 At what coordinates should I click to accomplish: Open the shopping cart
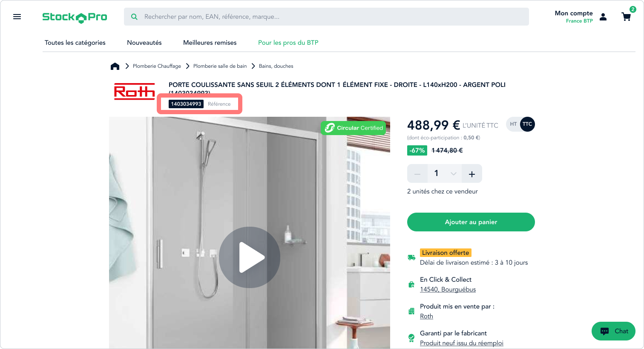[626, 17]
